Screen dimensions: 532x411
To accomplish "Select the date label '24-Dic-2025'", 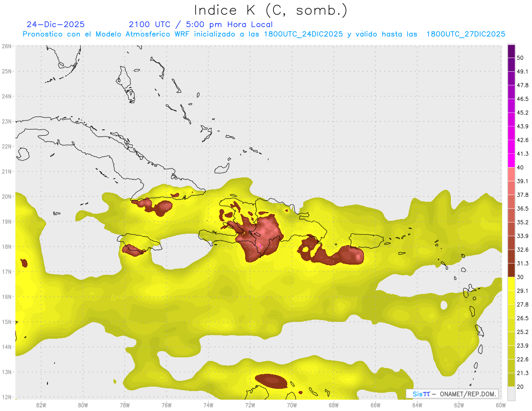I will click(55, 24).
